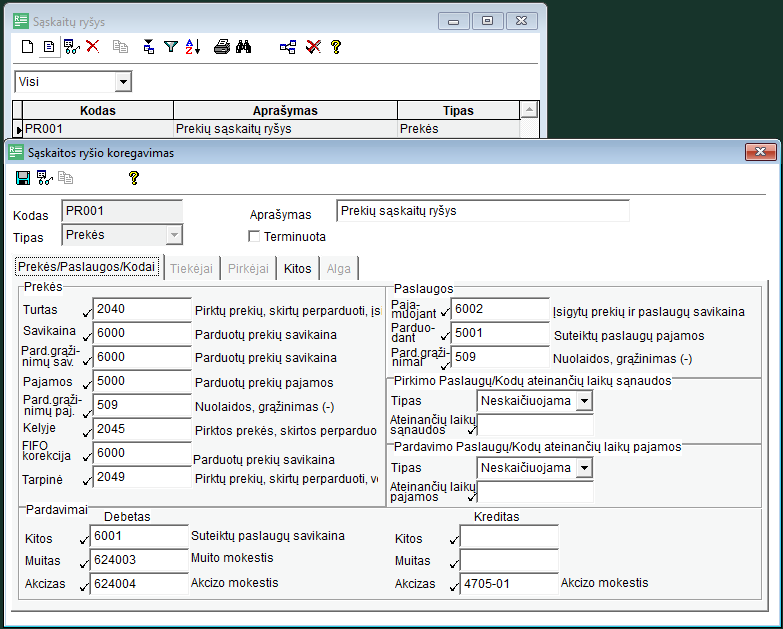Open help in the Sąskaitos ryšio koregavimas toolbar
Viewport: 783px width, 629px height.
(x=133, y=178)
